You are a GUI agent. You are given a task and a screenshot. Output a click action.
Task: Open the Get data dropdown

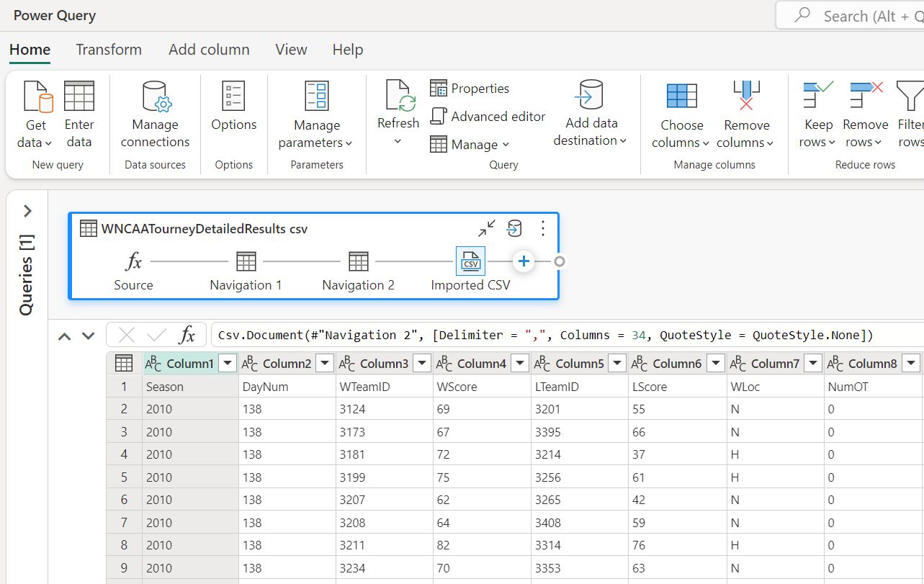point(35,143)
